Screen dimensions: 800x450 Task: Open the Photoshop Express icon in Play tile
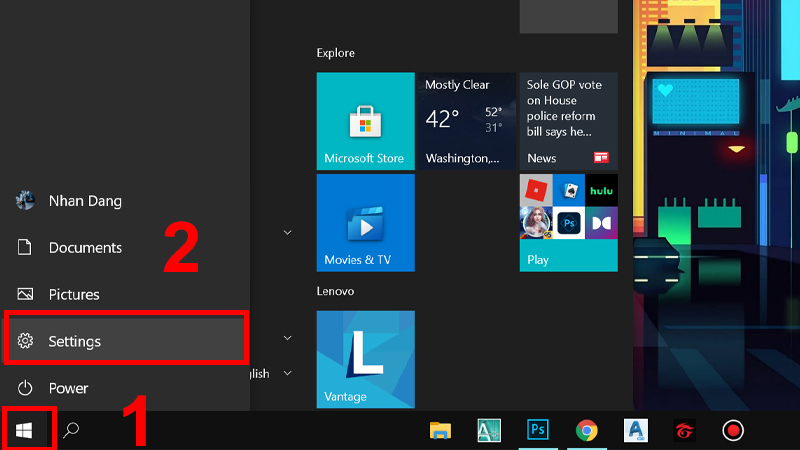569,223
